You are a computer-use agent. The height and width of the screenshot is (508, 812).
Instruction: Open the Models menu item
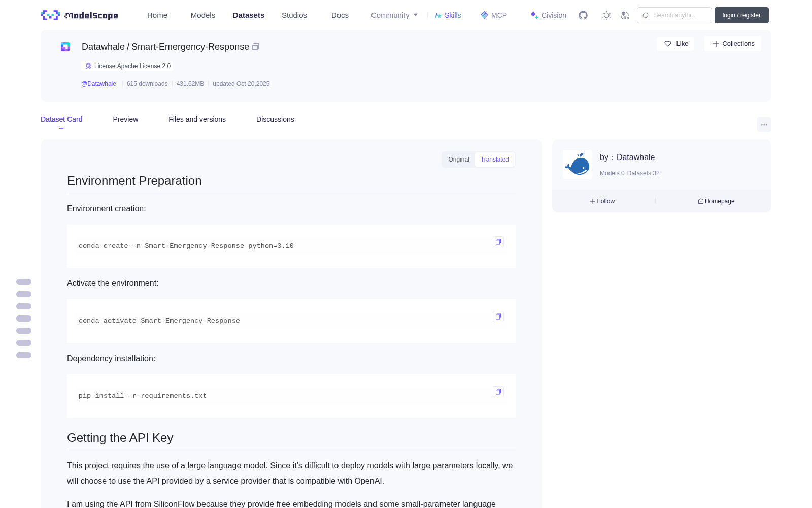tap(203, 15)
